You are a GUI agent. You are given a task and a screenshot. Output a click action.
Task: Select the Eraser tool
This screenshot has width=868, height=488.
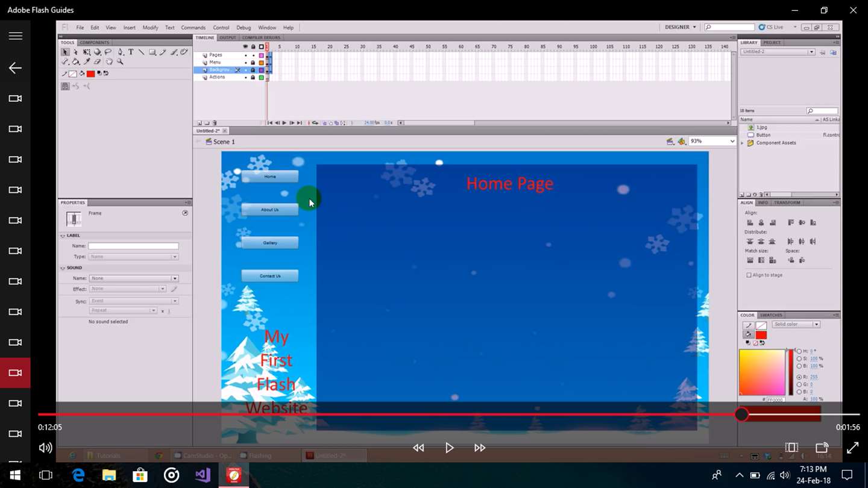point(98,62)
